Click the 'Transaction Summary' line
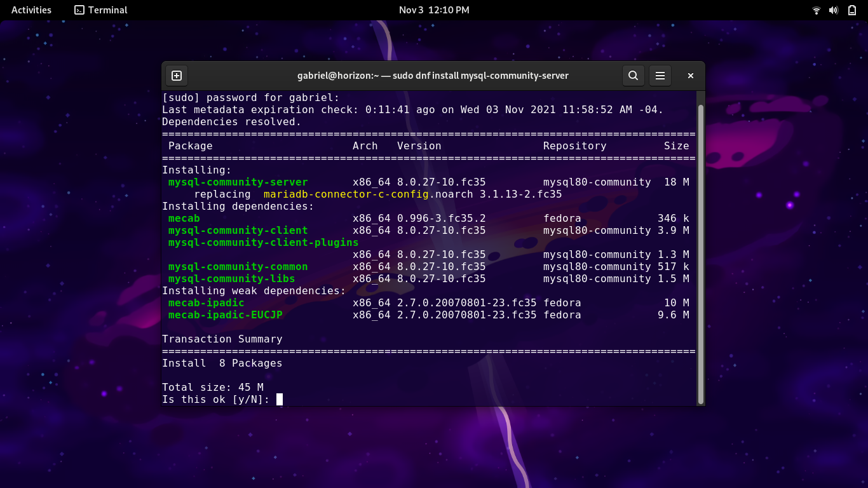The width and height of the screenshot is (868, 488). [222, 339]
